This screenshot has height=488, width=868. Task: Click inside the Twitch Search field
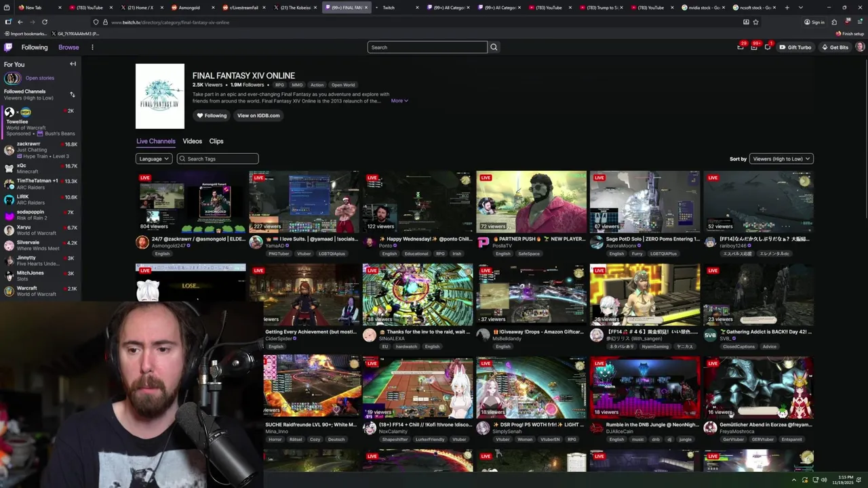point(427,47)
